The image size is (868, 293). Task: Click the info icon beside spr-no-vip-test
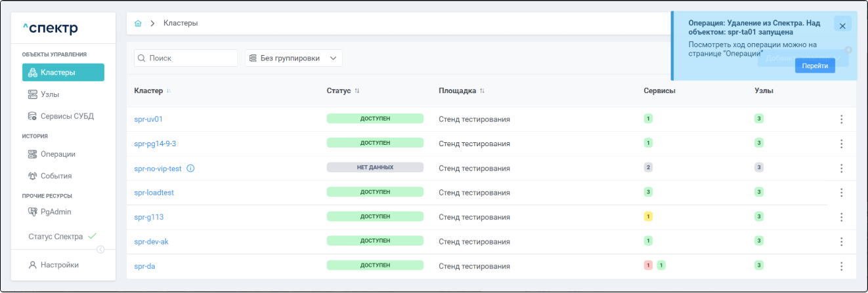[190, 168]
